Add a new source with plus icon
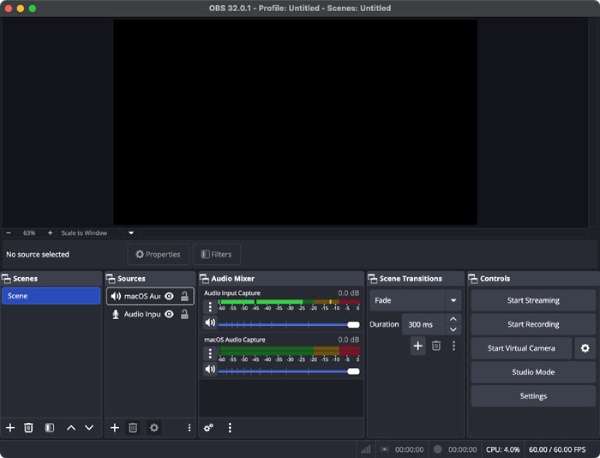The height and width of the screenshot is (458, 600). (x=114, y=428)
